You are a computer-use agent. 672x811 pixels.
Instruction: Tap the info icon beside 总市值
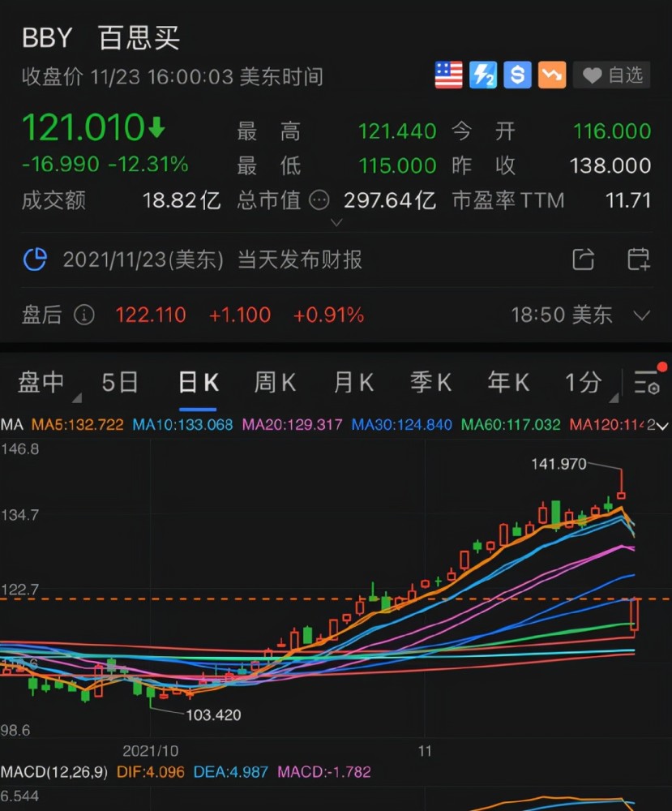pos(319,200)
